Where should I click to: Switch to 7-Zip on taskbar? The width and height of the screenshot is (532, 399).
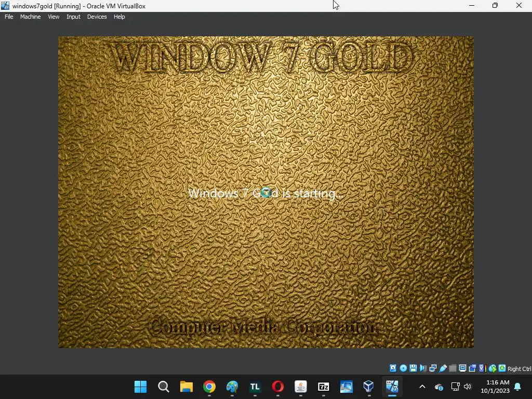(323, 387)
